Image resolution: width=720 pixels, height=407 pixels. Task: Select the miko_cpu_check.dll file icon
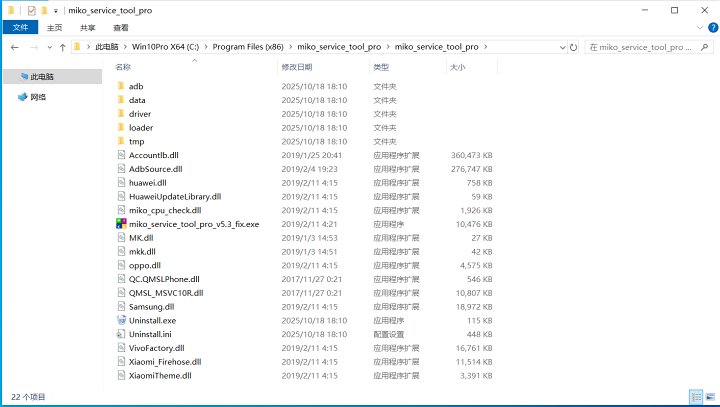click(x=121, y=210)
